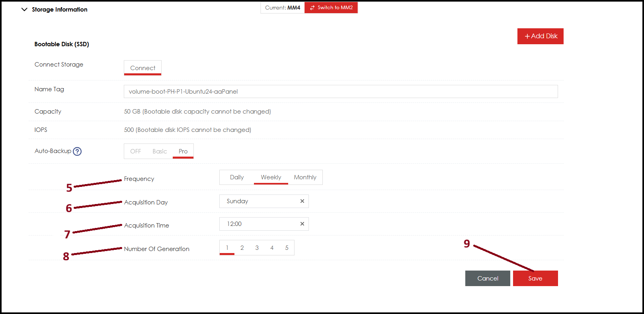Choose Daily backup frequency

click(237, 177)
